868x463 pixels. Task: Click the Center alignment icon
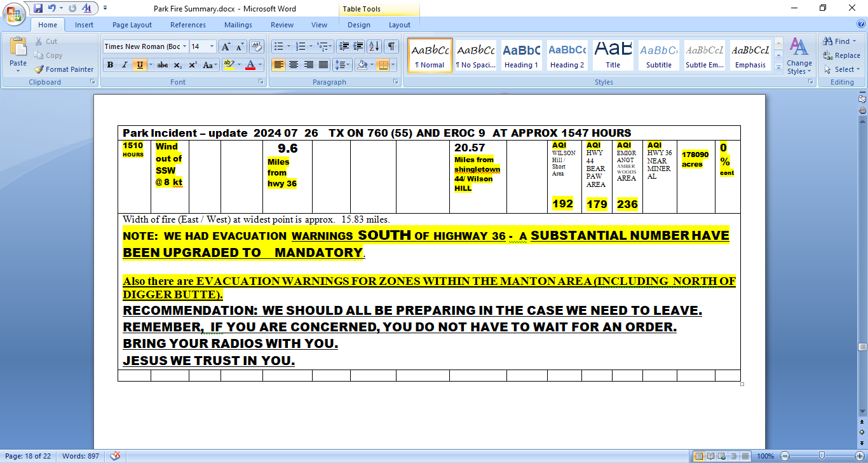click(294, 65)
